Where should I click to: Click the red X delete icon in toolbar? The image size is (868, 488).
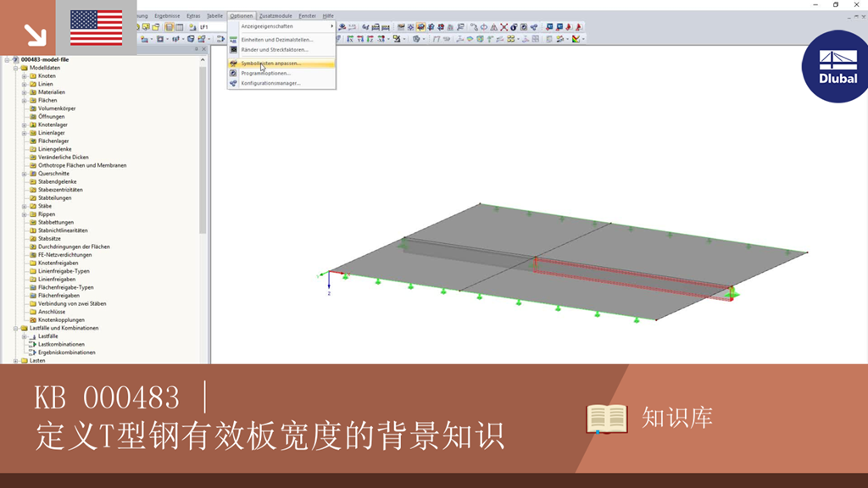504,26
